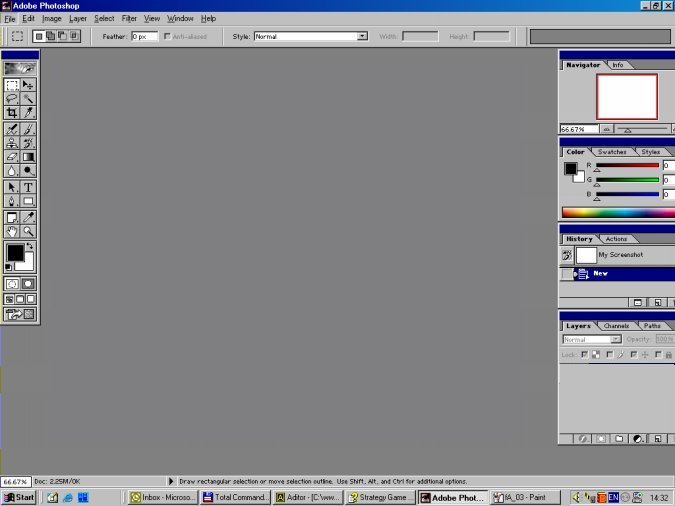Image resolution: width=675 pixels, height=506 pixels.
Task: Expand the New history state arrow
Action: 574,273
